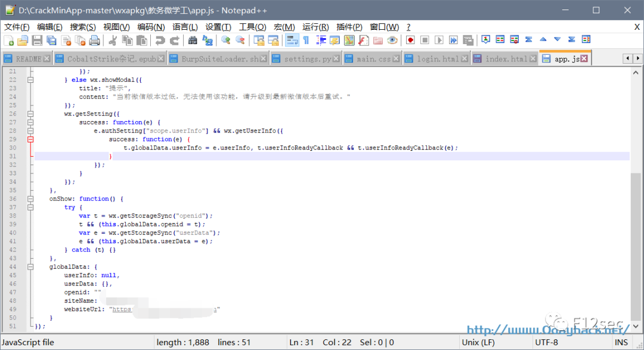
Task: Click Run Macro Multiple Times icon
Action: 453,41
